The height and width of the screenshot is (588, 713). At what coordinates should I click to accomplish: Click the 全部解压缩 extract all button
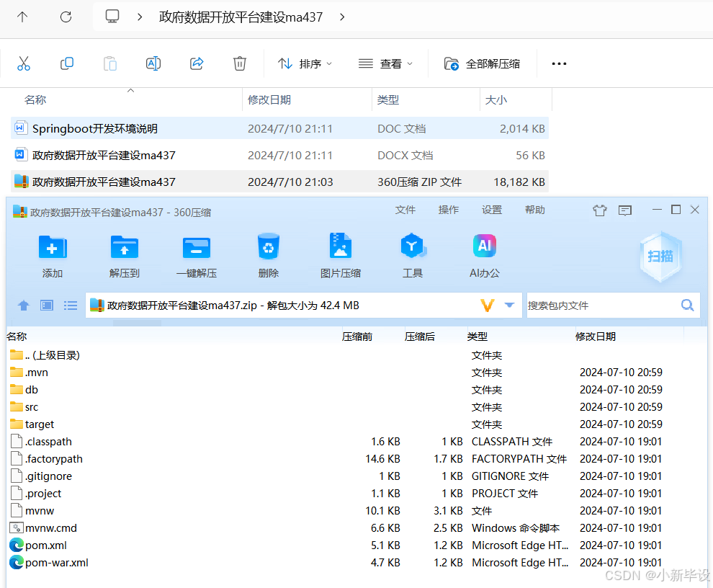492,63
